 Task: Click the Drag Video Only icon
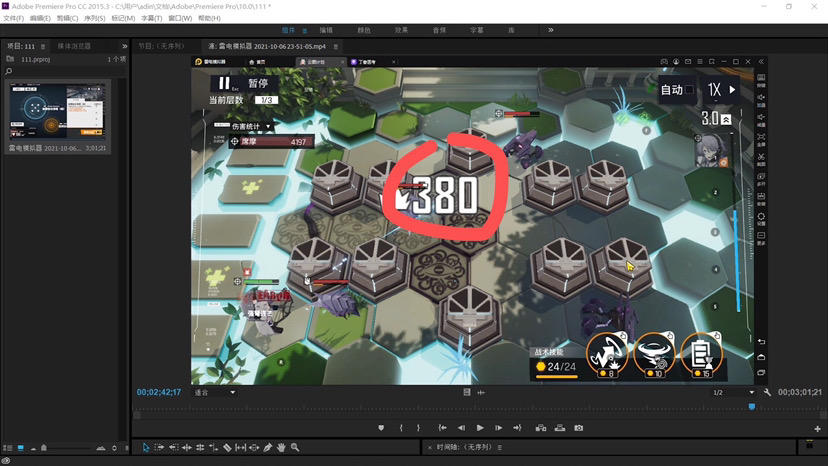[467, 393]
